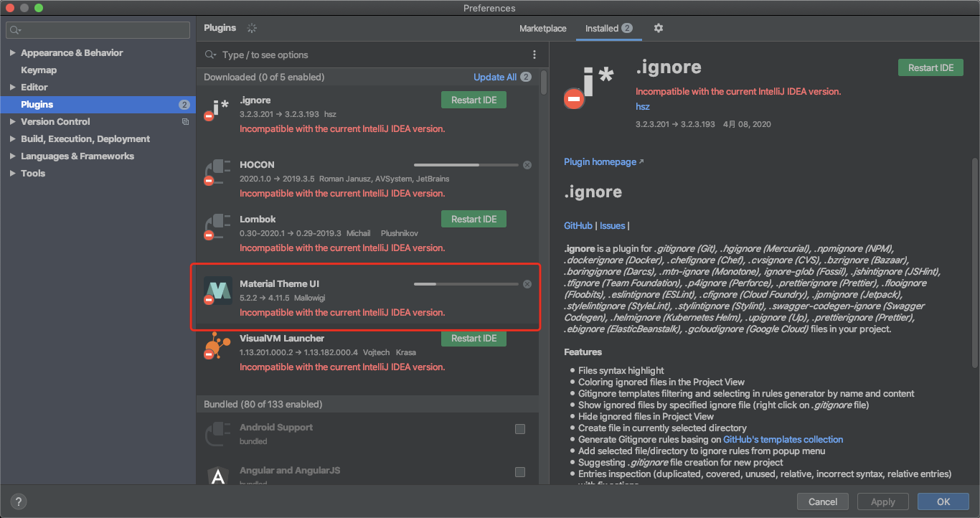Select Keymap in the settings tree

39,70
